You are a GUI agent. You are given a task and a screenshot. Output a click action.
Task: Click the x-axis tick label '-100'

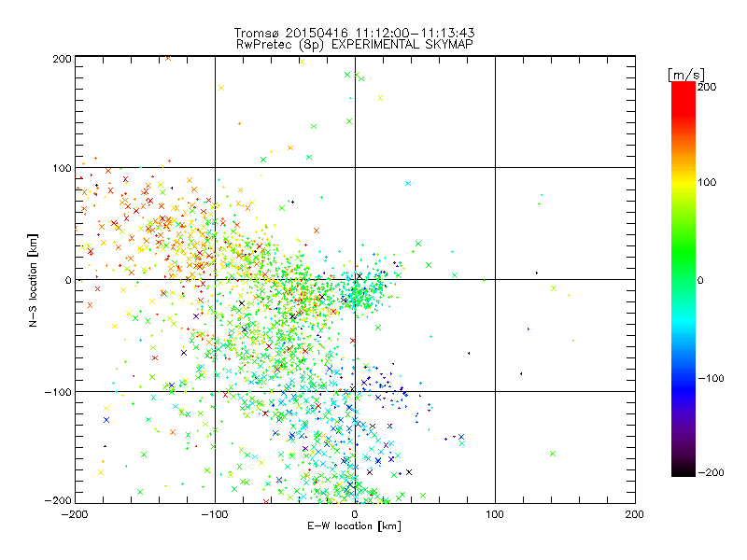[x=215, y=515]
